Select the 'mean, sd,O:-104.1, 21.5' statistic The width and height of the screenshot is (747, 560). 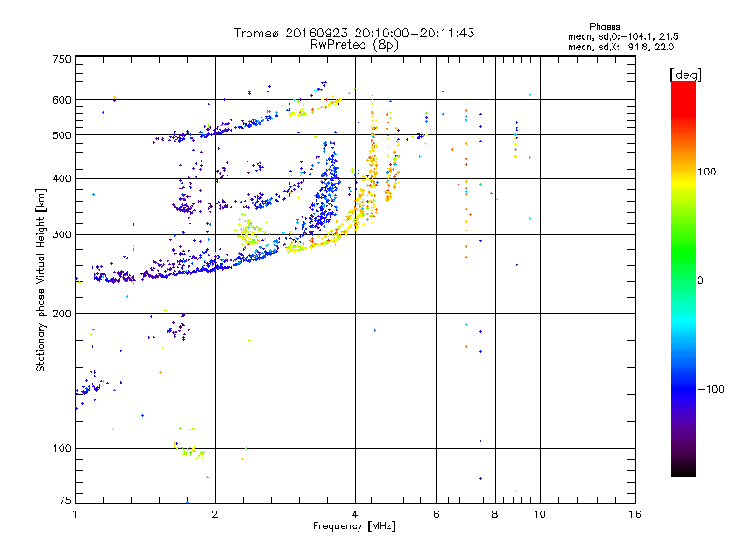click(x=623, y=36)
